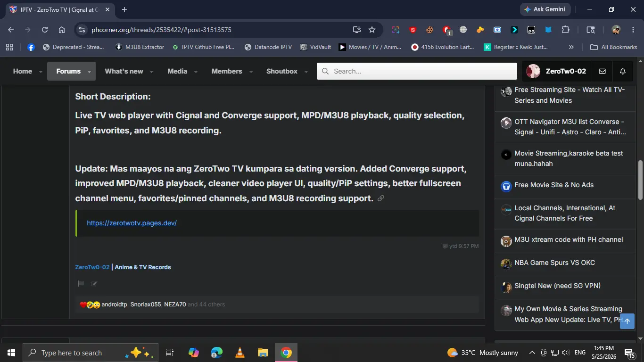The height and width of the screenshot is (362, 644).
Task: Click the scroll-to-top arrow button
Action: click(627, 321)
